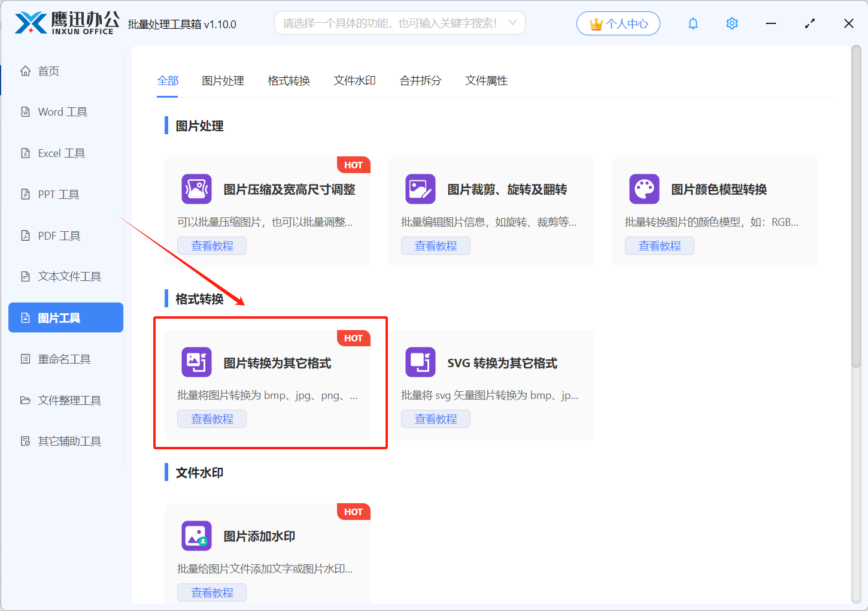Open the 文件水印 tab
The image size is (868, 611).
point(354,80)
